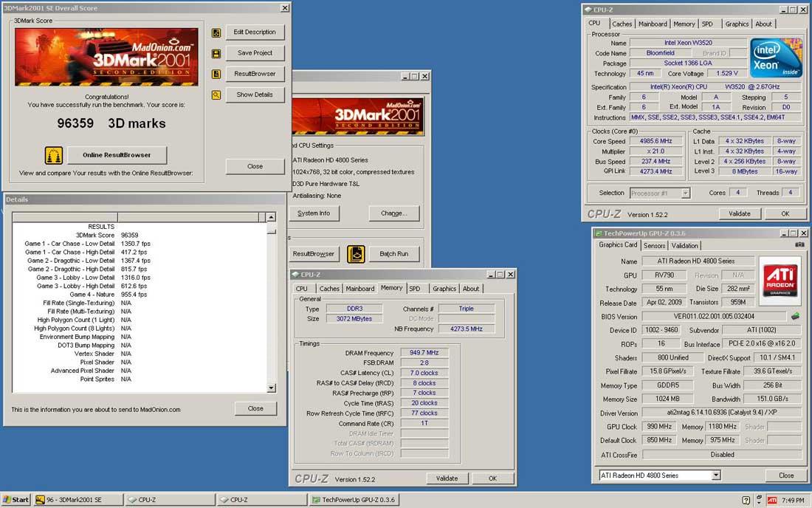
Task: Open Graphics tab in lower CPU-Z window
Action: point(444,289)
